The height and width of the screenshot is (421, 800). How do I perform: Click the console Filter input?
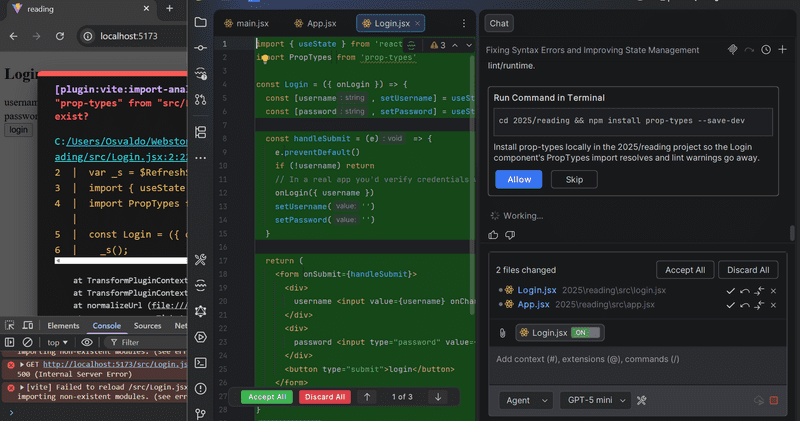[x=145, y=342]
